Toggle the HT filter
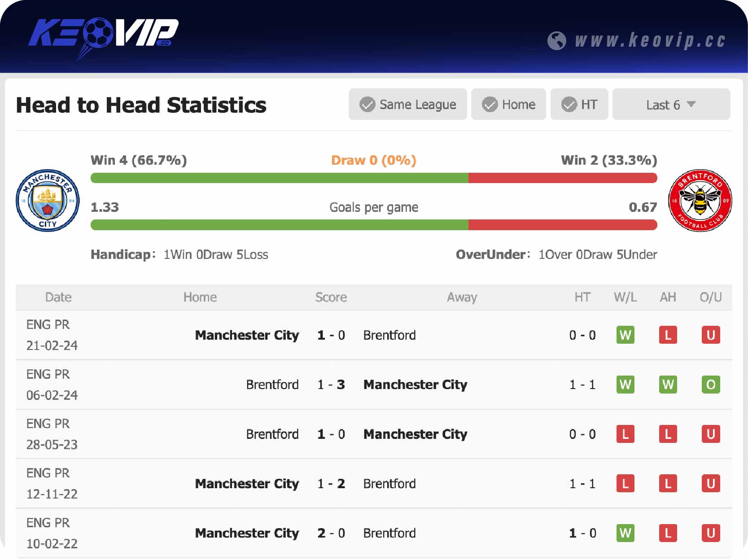Image resolution: width=748 pixels, height=560 pixels. click(579, 104)
